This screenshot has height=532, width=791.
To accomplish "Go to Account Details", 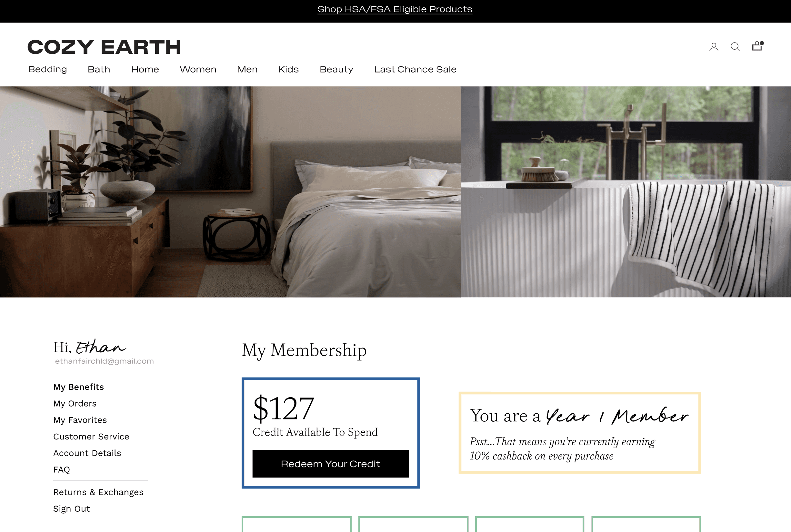I will [x=87, y=453].
